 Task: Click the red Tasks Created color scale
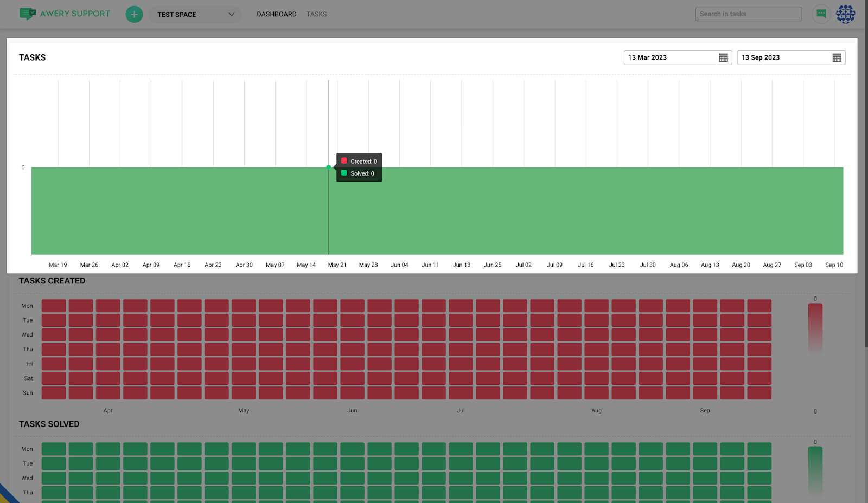[x=815, y=328]
